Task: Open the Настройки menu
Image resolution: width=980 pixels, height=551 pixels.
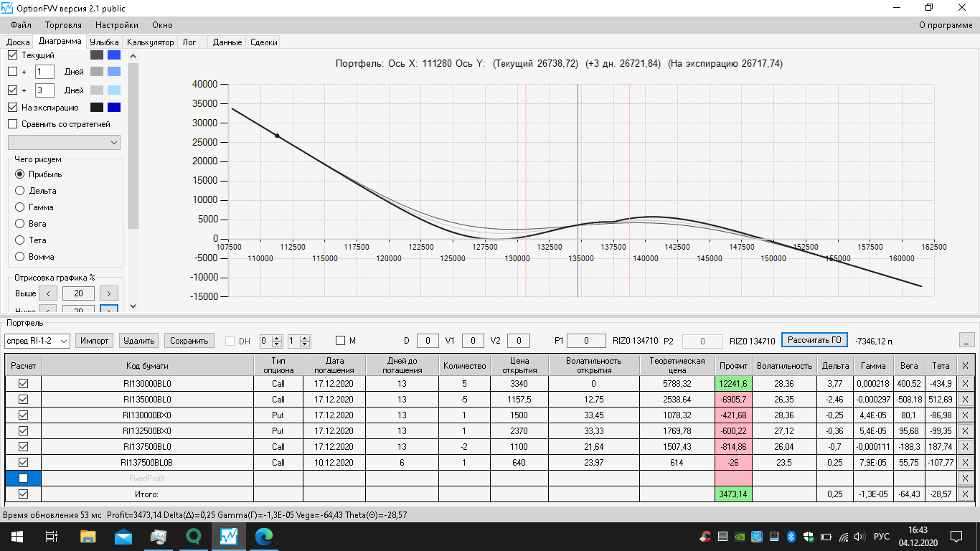Action: coord(117,25)
